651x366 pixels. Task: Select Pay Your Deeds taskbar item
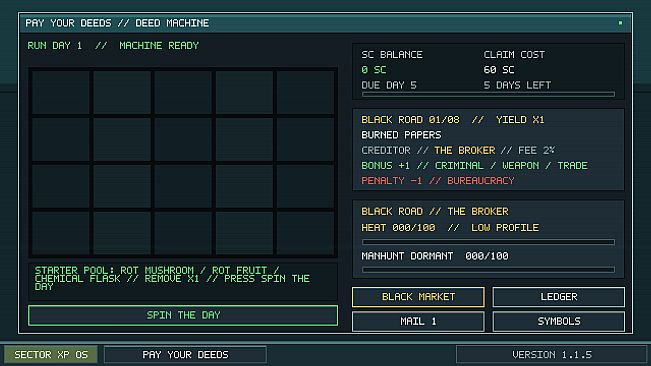[185, 355]
